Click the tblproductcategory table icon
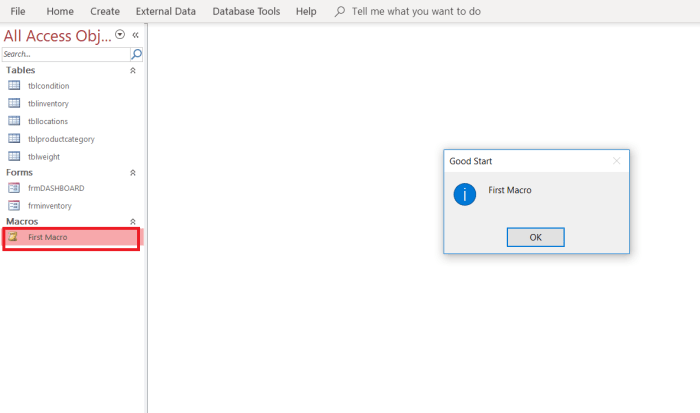This screenshot has width=700, height=413. [14, 138]
